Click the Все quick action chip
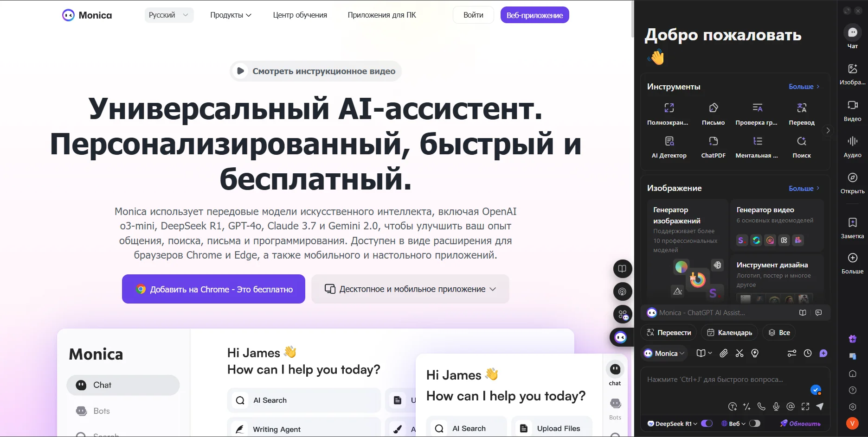 tap(779, 332)
